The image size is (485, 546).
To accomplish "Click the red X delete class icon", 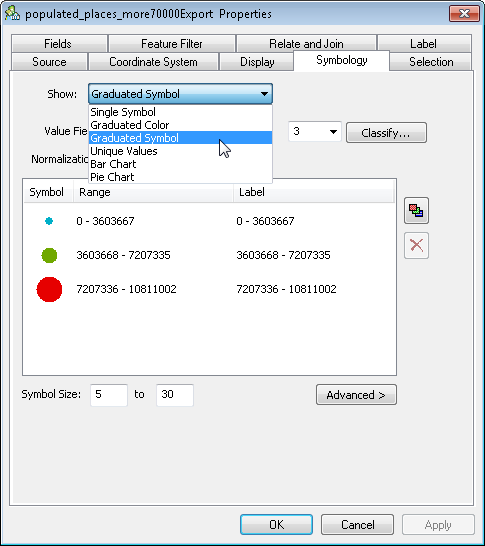I will pos(416,245).
